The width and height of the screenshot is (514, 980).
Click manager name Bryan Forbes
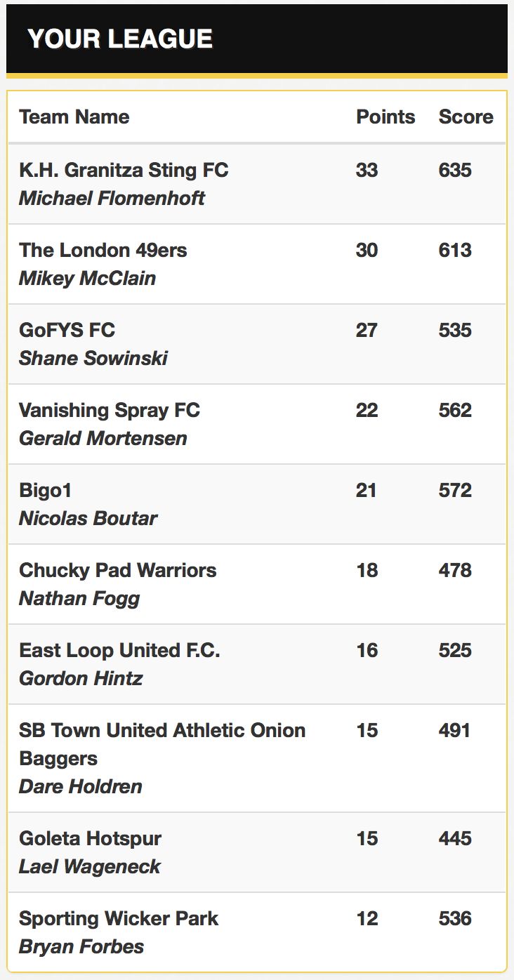[81, 946]
